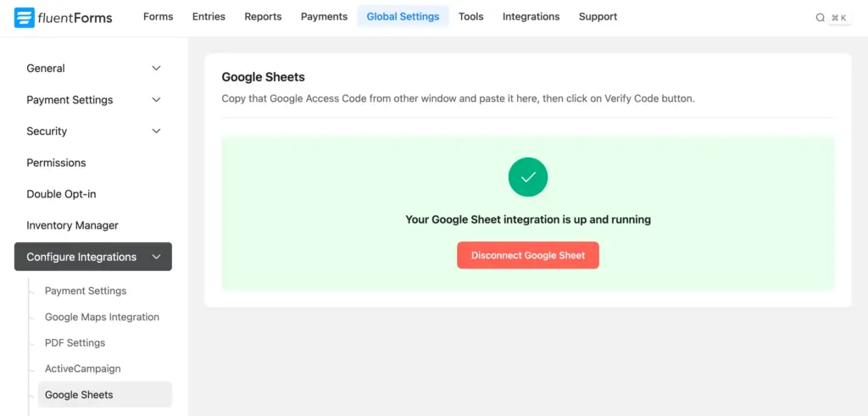
Task: Expand the General section chevron
Action: [157, 68]
